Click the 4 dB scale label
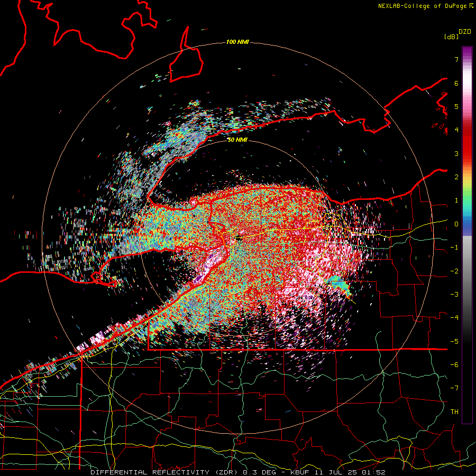This screenshot has height=476, width=476. click(x=456, y=130)
